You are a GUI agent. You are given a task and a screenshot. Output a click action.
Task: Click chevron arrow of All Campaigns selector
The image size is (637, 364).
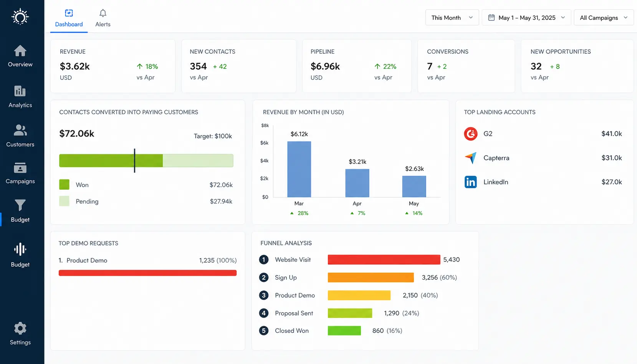[x=625, y=18]
